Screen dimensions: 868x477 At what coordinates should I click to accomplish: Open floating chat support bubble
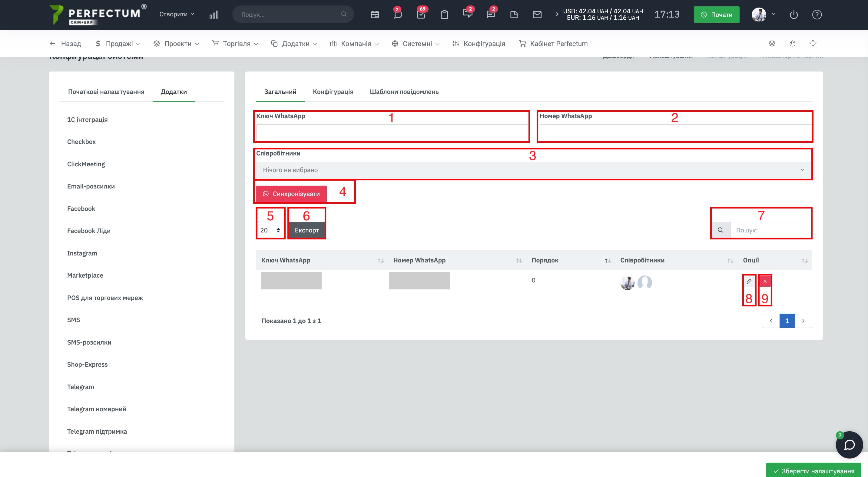pos(849,445)
